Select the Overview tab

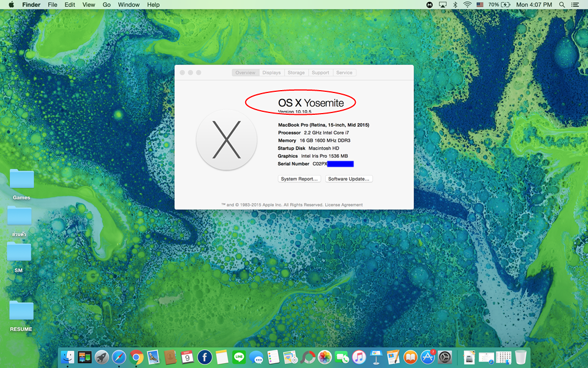(245, 72)
